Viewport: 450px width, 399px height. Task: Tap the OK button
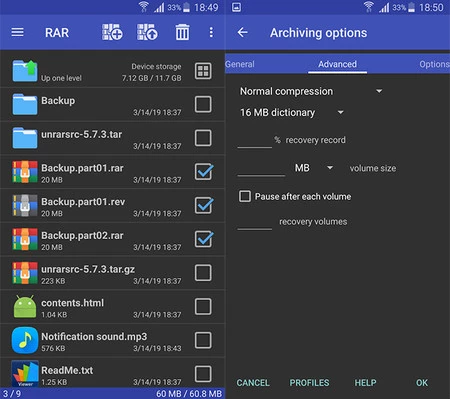tap(422, 383)
